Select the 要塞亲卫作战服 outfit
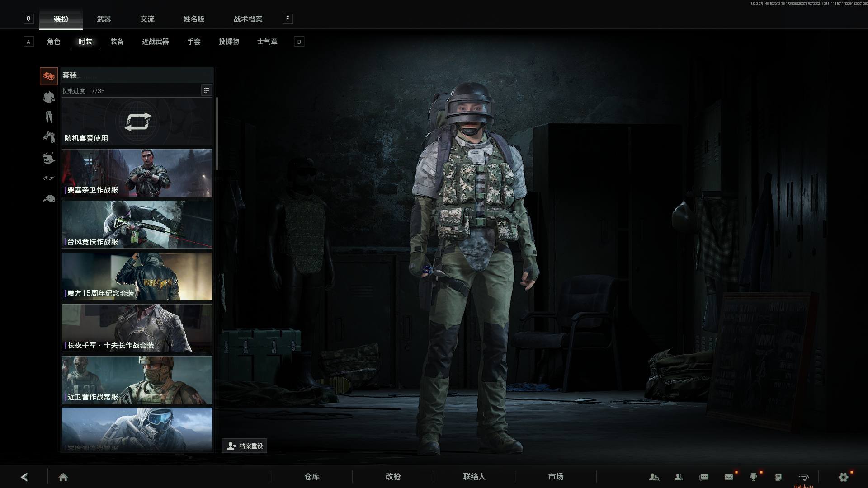 click(137, 173)
